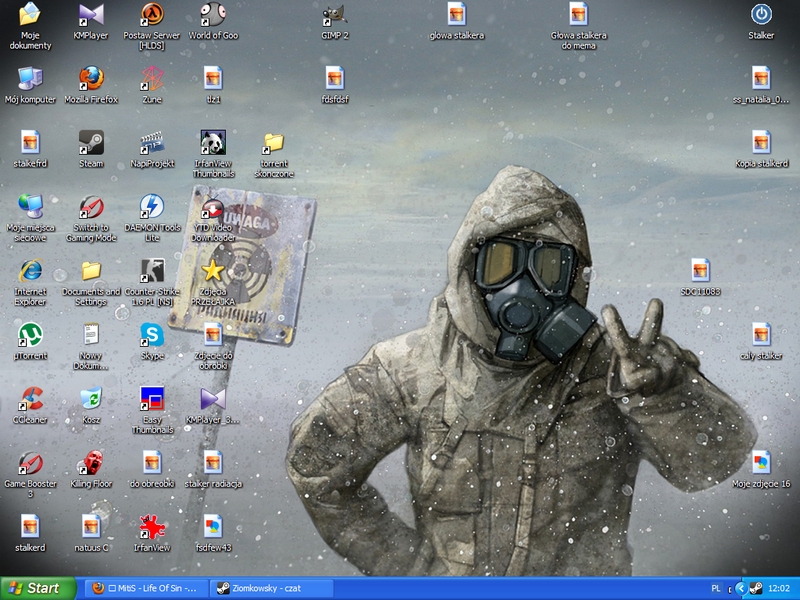Select the Zdjecie do obrobki image file
The height and width of the screenshot is (600, 800).
coord(213,335)
